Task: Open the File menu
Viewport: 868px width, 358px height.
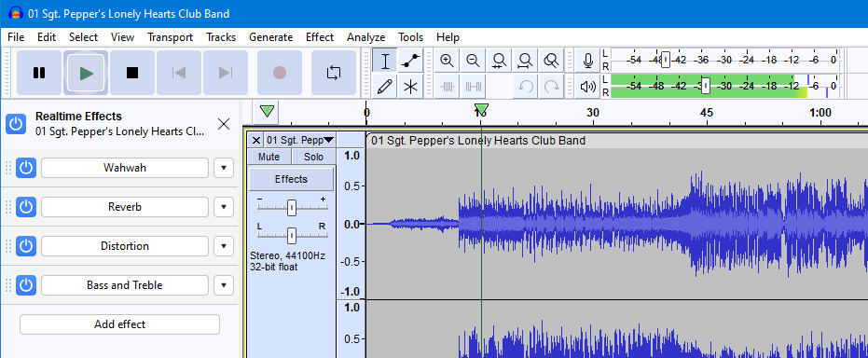Action: point(16,37)
